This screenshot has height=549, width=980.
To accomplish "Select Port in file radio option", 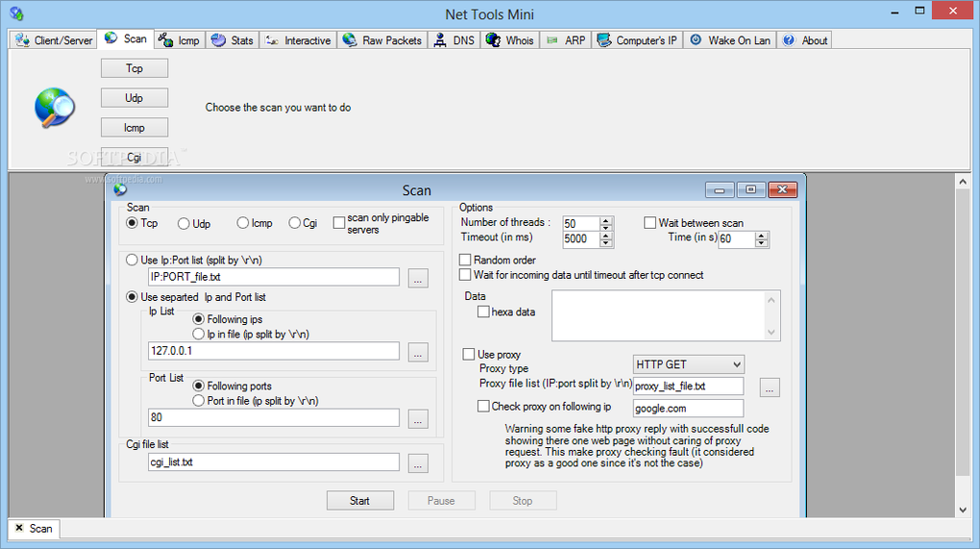I will pyautogui.click(x=198, y=400).
